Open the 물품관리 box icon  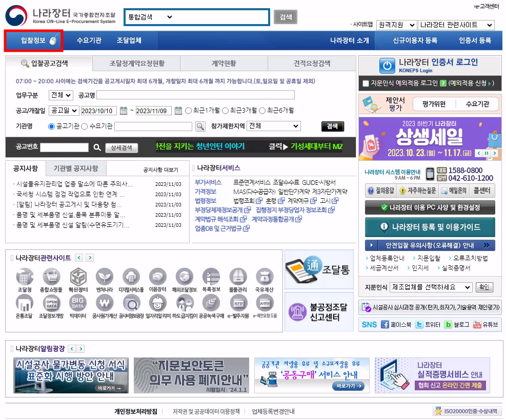click(238, 277)
